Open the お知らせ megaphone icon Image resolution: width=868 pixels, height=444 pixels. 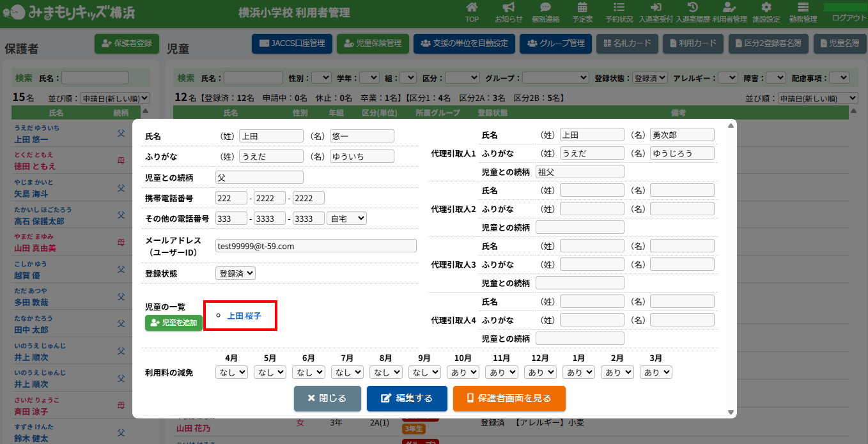[x=508, y=8]
